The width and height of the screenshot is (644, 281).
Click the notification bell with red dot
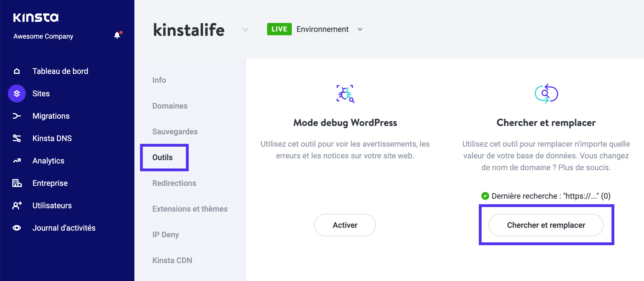[x=117, y=35]
